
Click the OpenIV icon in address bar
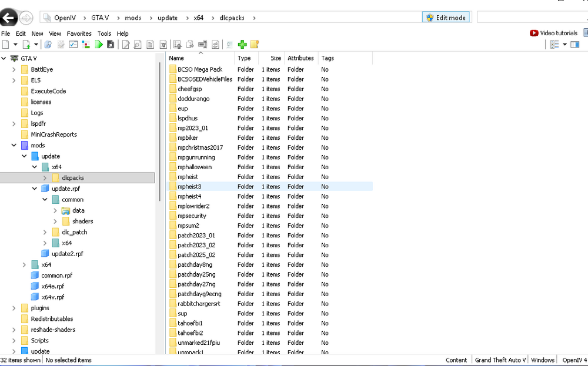[47, 18]
